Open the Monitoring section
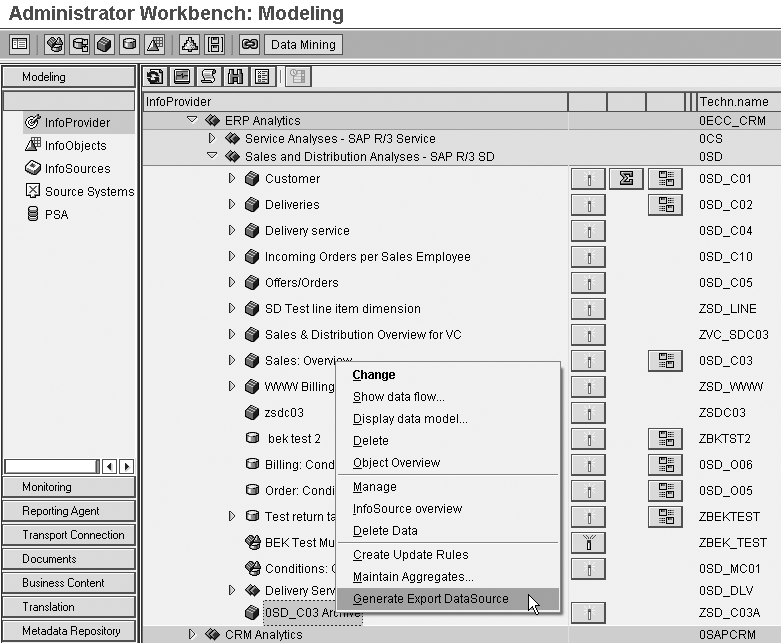 click(x=69, y=487)
